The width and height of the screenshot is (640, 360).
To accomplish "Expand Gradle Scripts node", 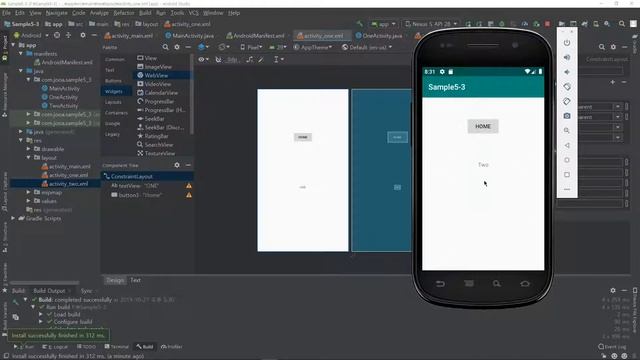I will point(13,218).
